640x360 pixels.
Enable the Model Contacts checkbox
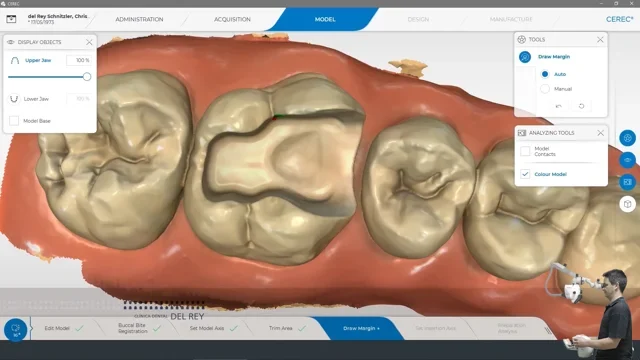[x=525, y=151]
